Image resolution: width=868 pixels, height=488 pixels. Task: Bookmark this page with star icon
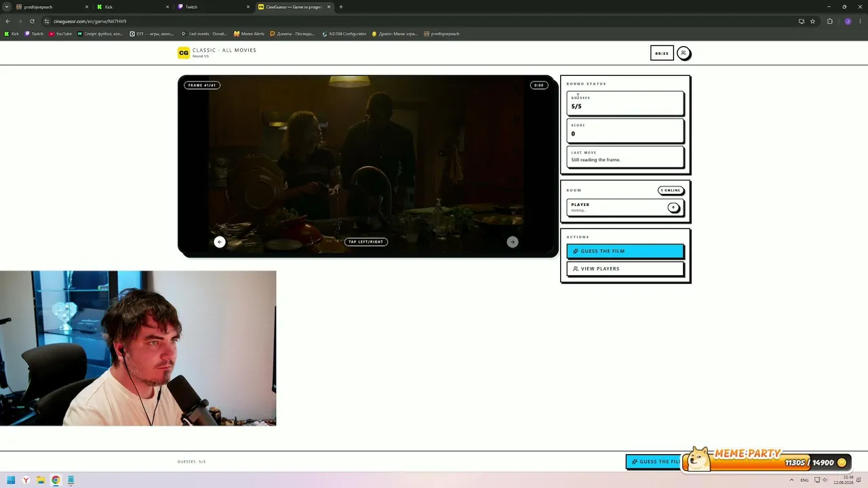(812, 21)
